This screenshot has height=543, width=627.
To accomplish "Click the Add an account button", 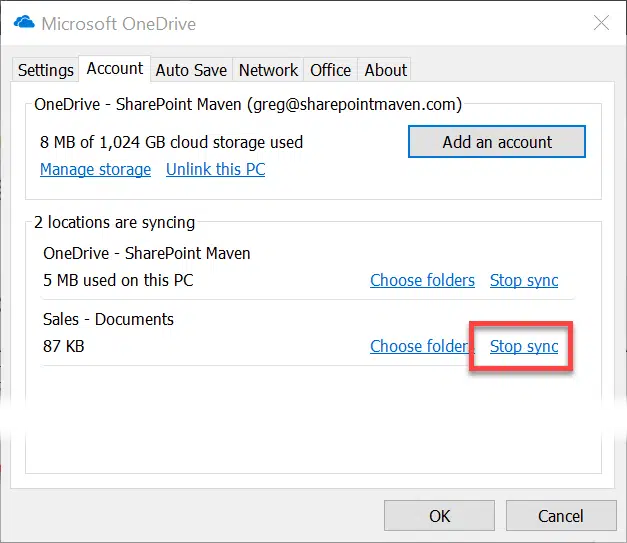I will [x=497, y=142].
